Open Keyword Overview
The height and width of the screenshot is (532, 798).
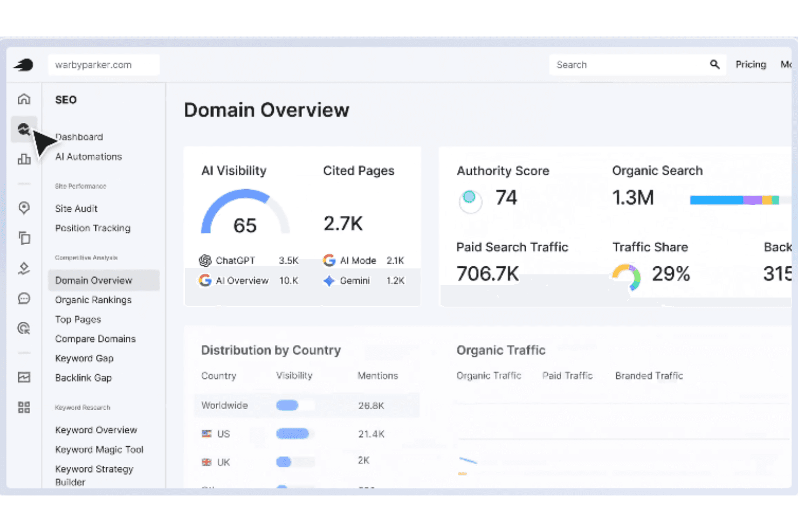(x=96, y=430)
